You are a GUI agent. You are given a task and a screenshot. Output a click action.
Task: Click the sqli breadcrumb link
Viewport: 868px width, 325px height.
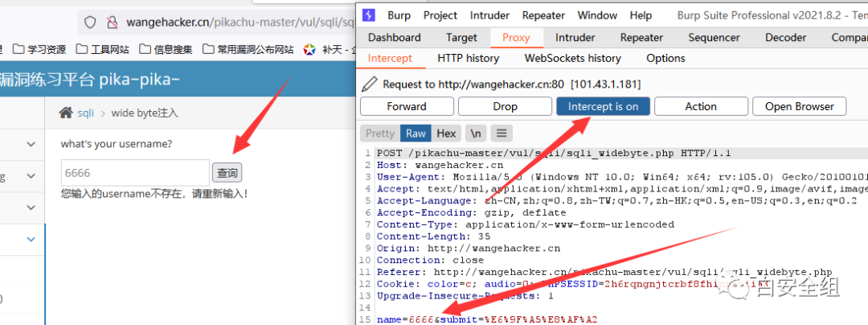[85, 113]
